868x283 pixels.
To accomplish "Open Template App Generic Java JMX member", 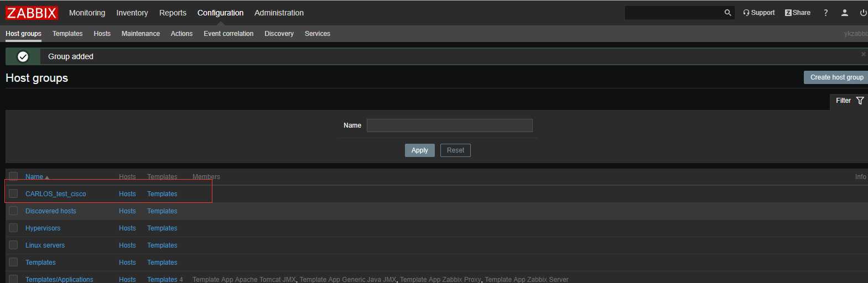I will (x=348, y=279).
